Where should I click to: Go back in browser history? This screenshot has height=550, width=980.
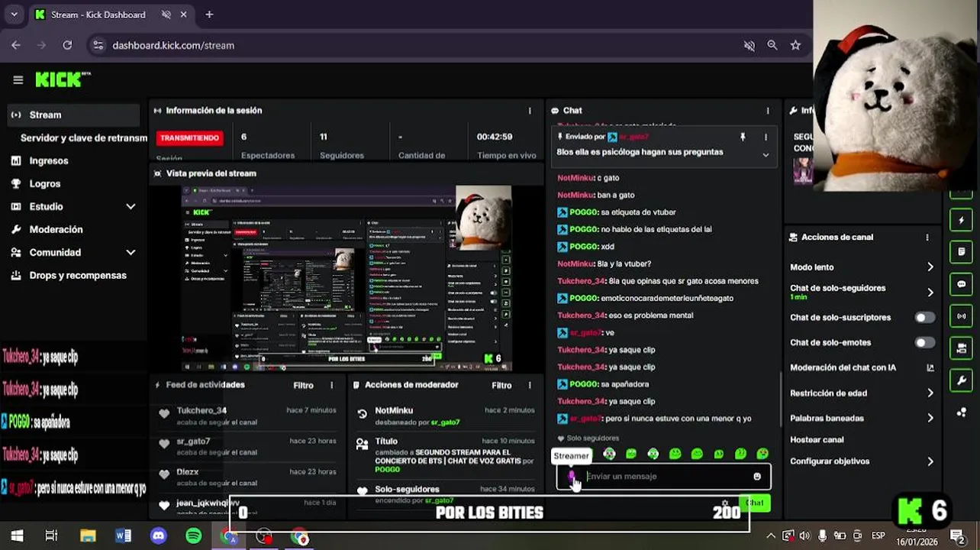(x=16, y=45)
